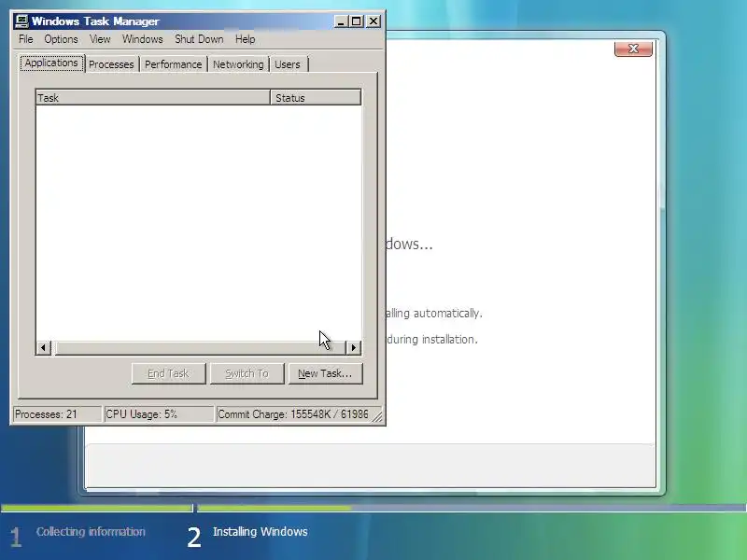The image size is (747, 560).
Task: Sort by the Task column header
Action: point(153,98)
